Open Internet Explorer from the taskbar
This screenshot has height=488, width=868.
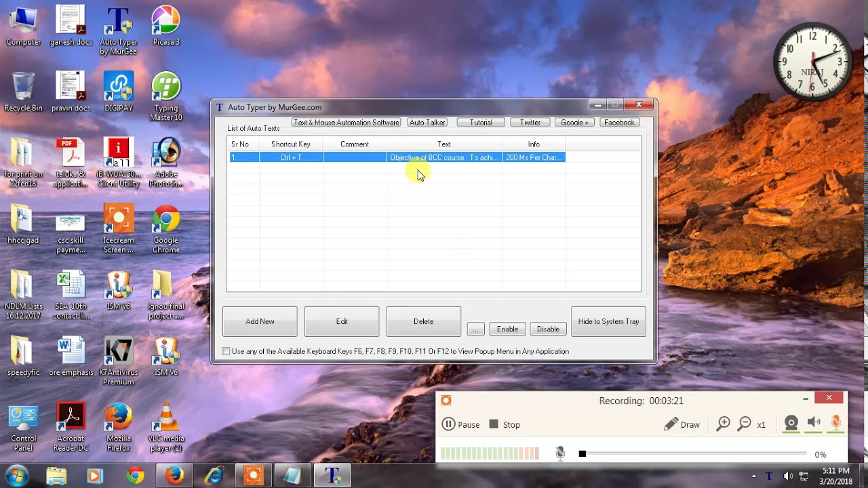click(x=214, y=476)
